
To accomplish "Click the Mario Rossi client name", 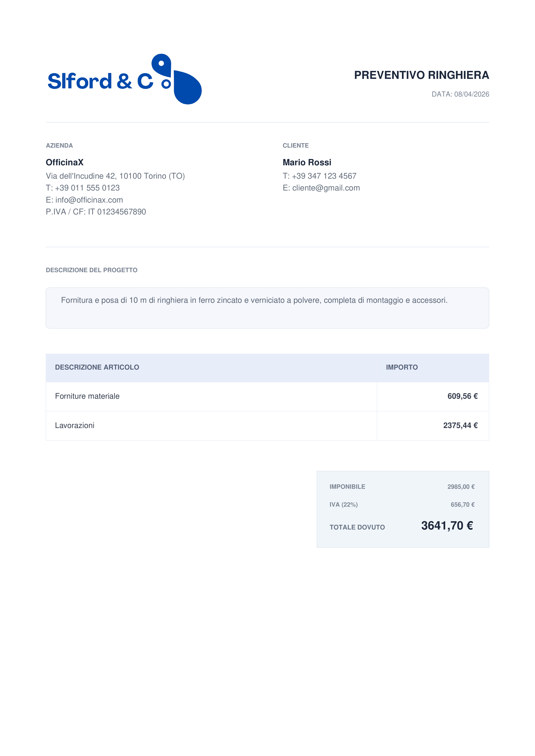I will click(307, 162).
